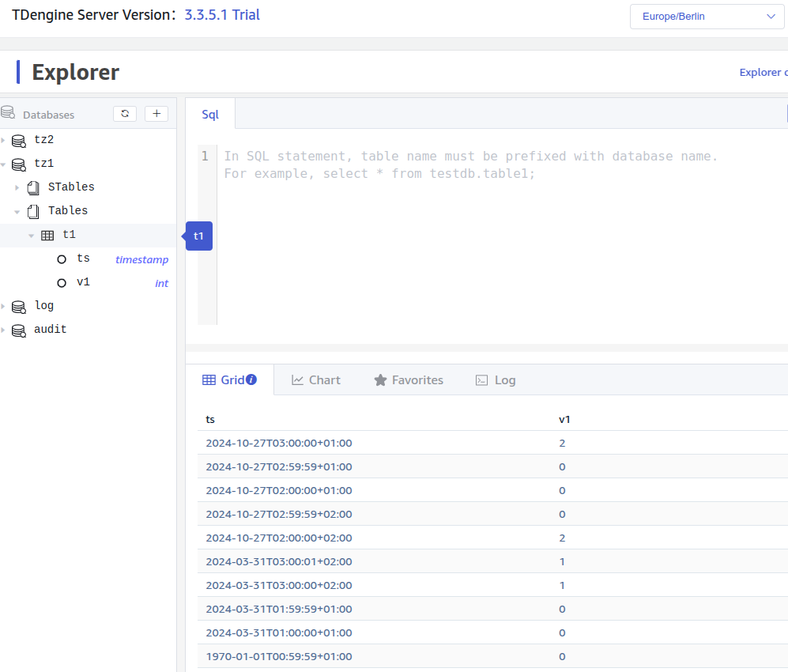This screenshot has height=672, width=788.
Task: Click the STables folder icon
Action: click(33, 187)
